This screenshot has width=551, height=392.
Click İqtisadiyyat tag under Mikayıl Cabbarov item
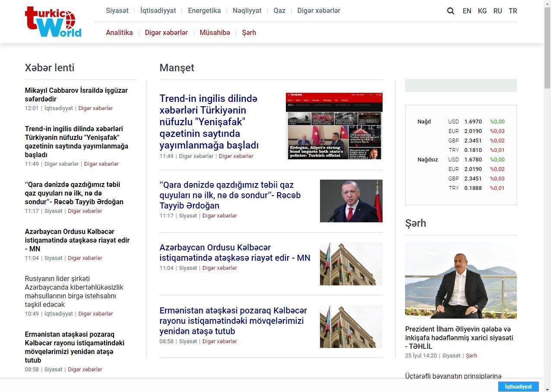pos(59,108)
